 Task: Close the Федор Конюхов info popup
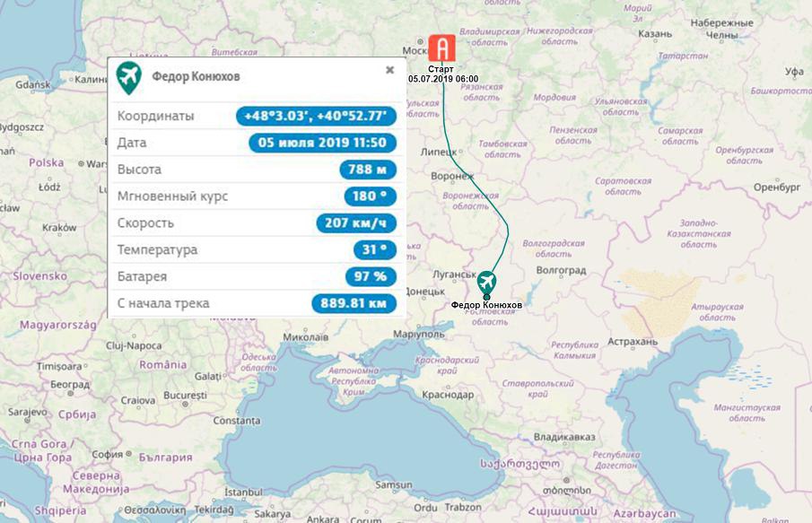point(390,69)
